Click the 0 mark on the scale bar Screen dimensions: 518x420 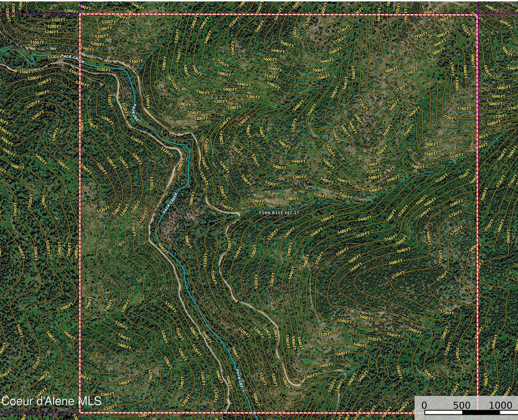(423, 404)
